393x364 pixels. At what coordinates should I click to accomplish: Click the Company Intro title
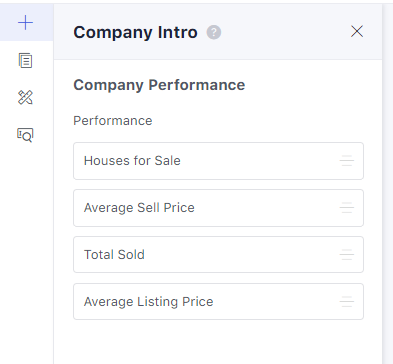click(135, 33)
